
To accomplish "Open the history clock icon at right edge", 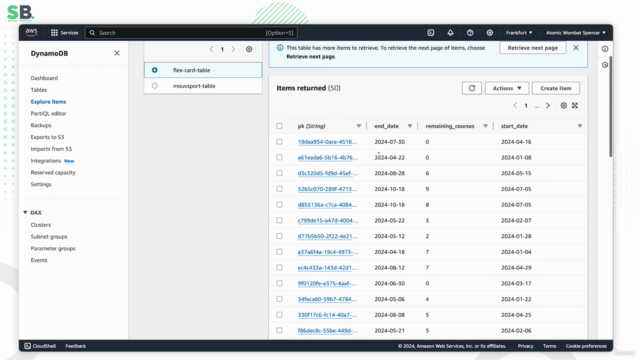I will [x=605, y=65].
